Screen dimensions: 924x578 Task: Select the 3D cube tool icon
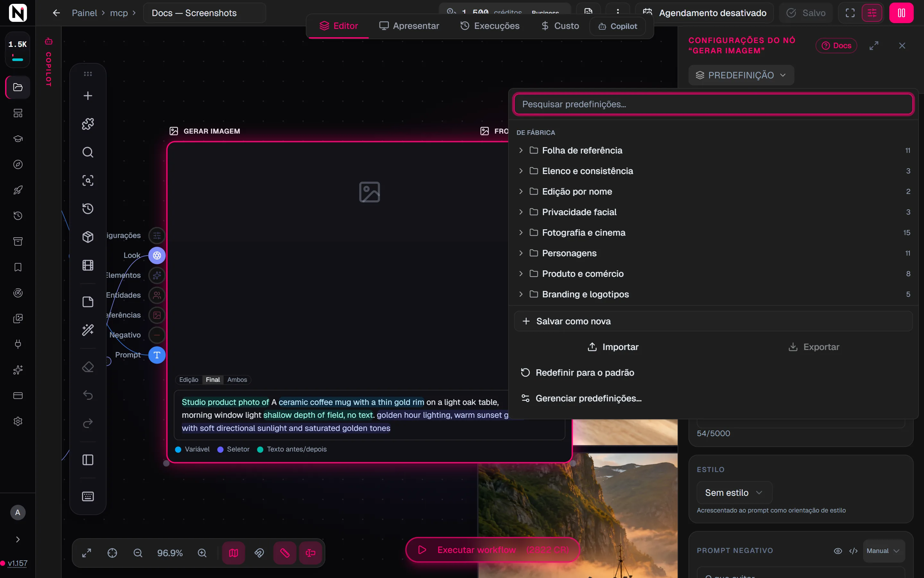click(x=88, y=237)
